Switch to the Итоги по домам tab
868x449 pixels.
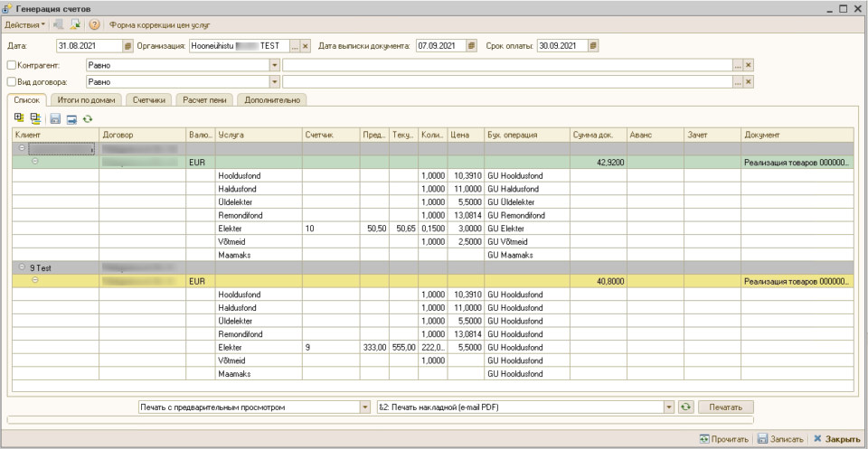pos(86,100)
